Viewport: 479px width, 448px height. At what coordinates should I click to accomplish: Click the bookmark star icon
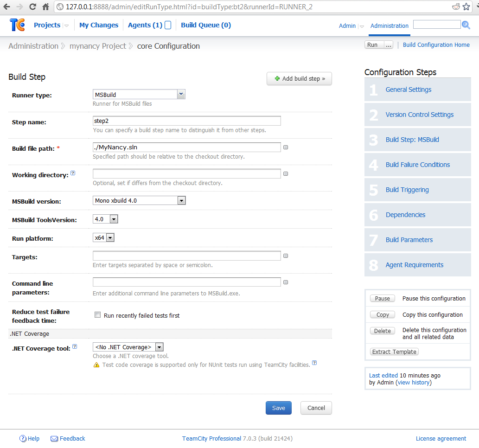pyautogui.click(x=466, y=6)
